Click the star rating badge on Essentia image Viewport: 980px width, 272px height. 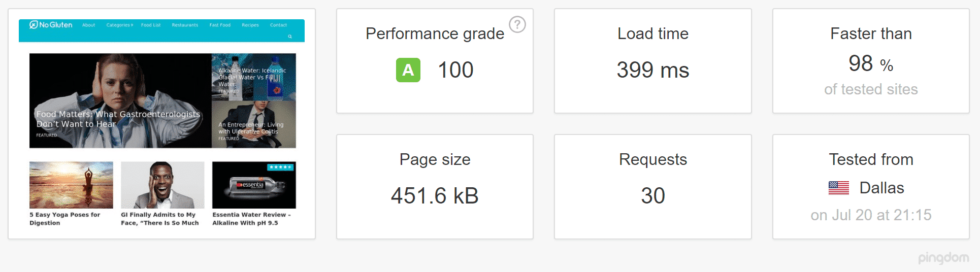point(280,167)
